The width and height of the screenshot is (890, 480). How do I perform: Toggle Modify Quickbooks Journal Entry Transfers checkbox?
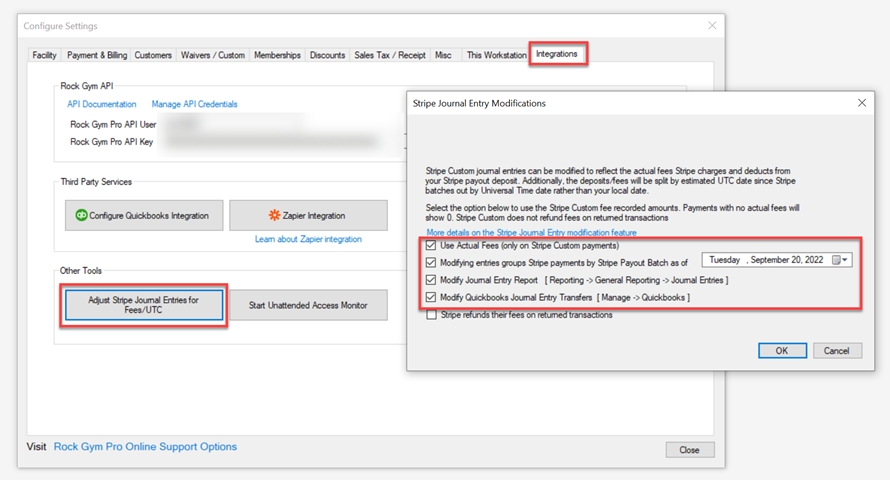[431, 297]
